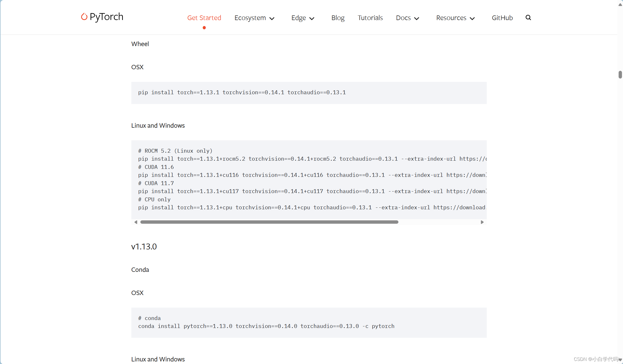Expand the Ecosystem dropdown
The width and height of the screenshot is (623, 364).
pos(254,18)
